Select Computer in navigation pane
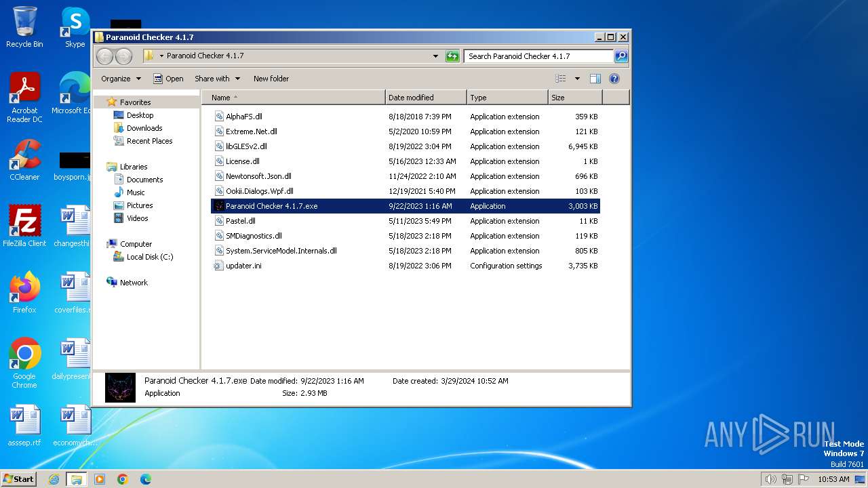This screenshot has width=868, height=488. coord(136,244)
